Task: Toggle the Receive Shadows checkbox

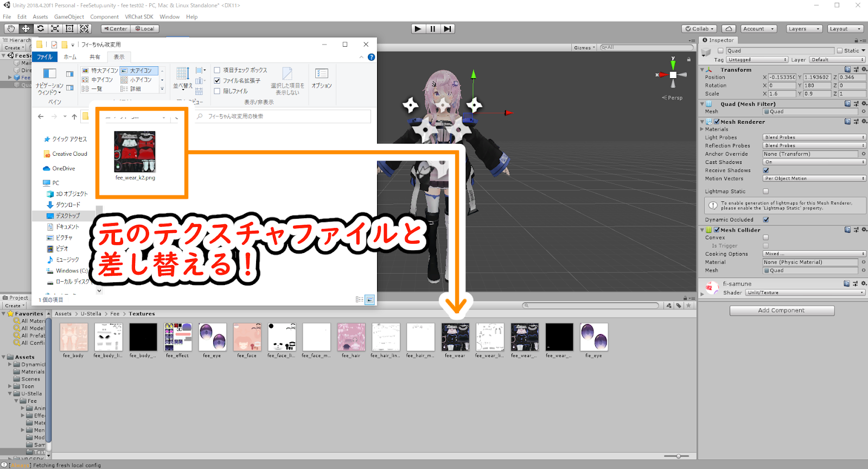Action: click(766, 170)
